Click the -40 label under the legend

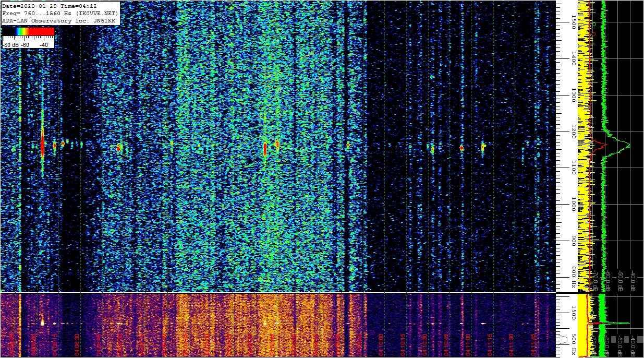click(43, 45)
